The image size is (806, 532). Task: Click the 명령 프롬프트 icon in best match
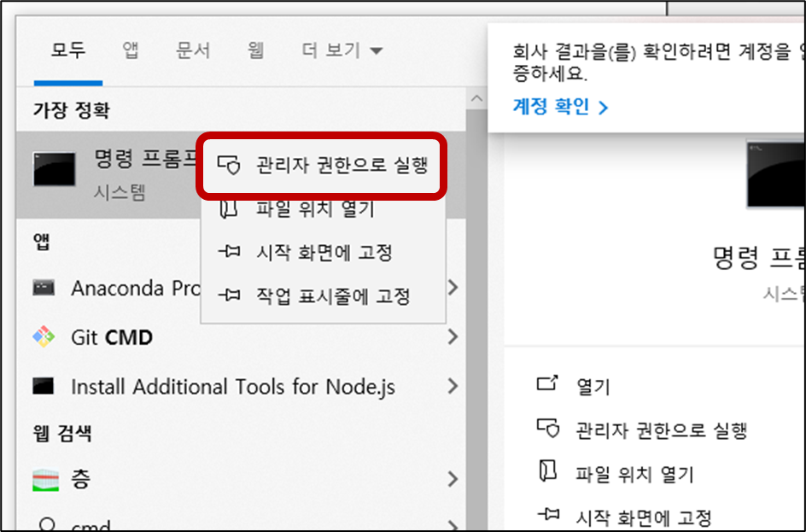54,169
